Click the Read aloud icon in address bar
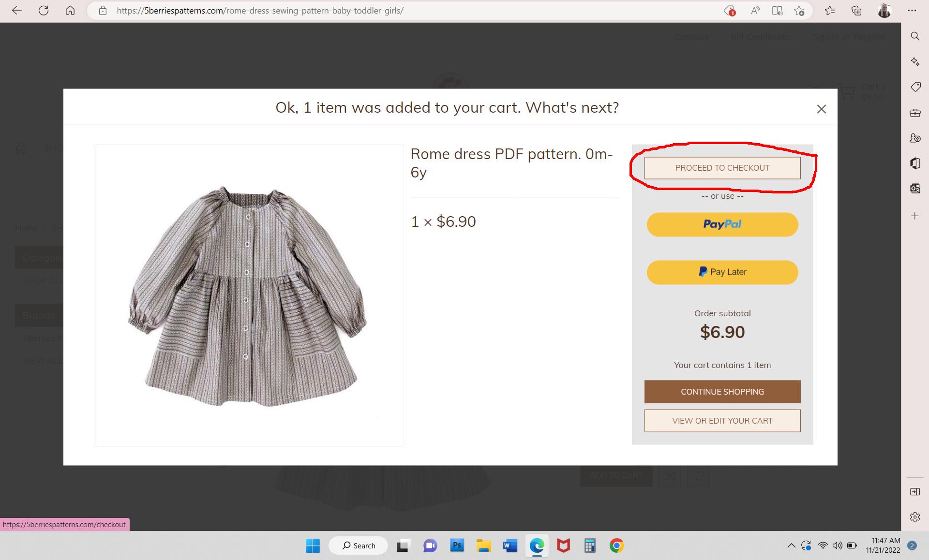Screen dimensions: 929x560 pyautogui.click(x=755, y=10)
